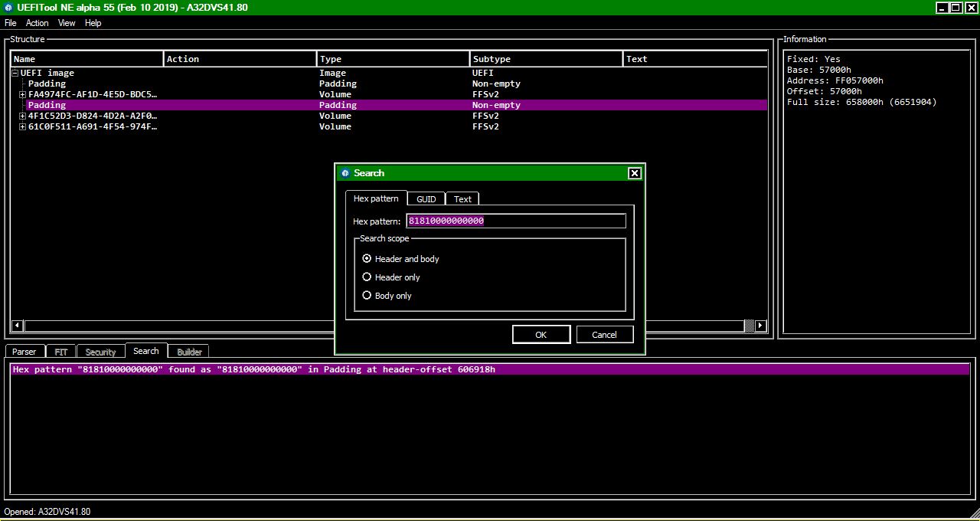This screenshot has width=980, height=521.
Task: Click the hex pattern found search result
Action: (x=490, y=369)
